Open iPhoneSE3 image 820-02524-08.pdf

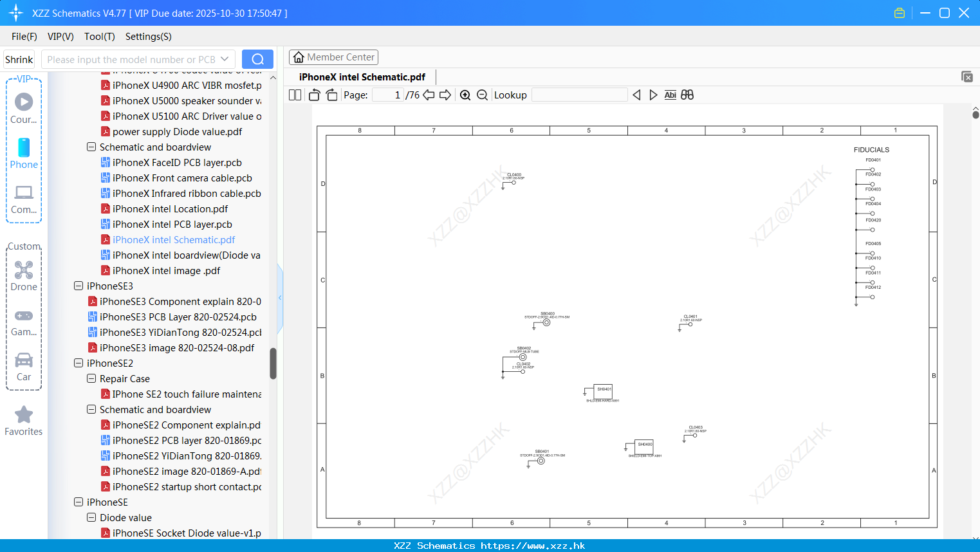point(176,348)
